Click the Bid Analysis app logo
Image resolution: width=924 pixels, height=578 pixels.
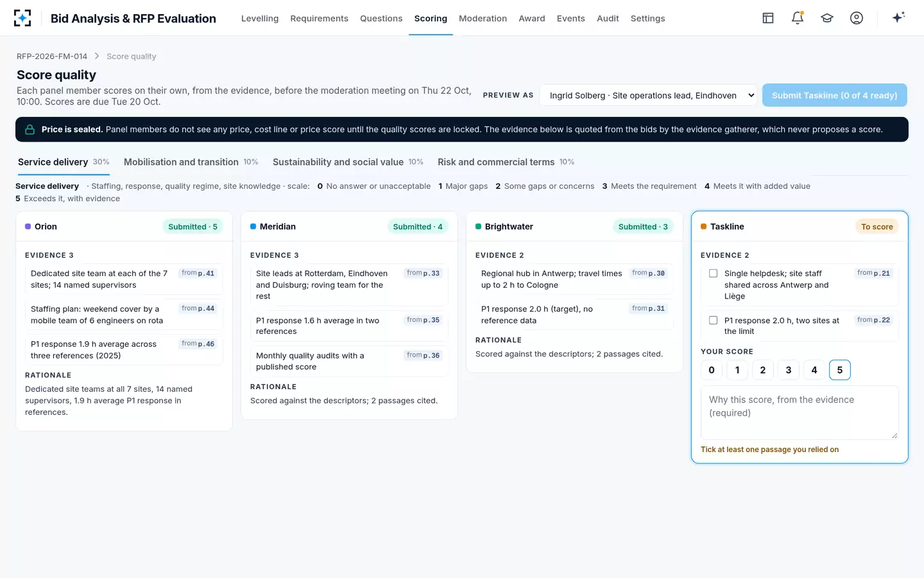pyautogui.click(x=22, y=18)
